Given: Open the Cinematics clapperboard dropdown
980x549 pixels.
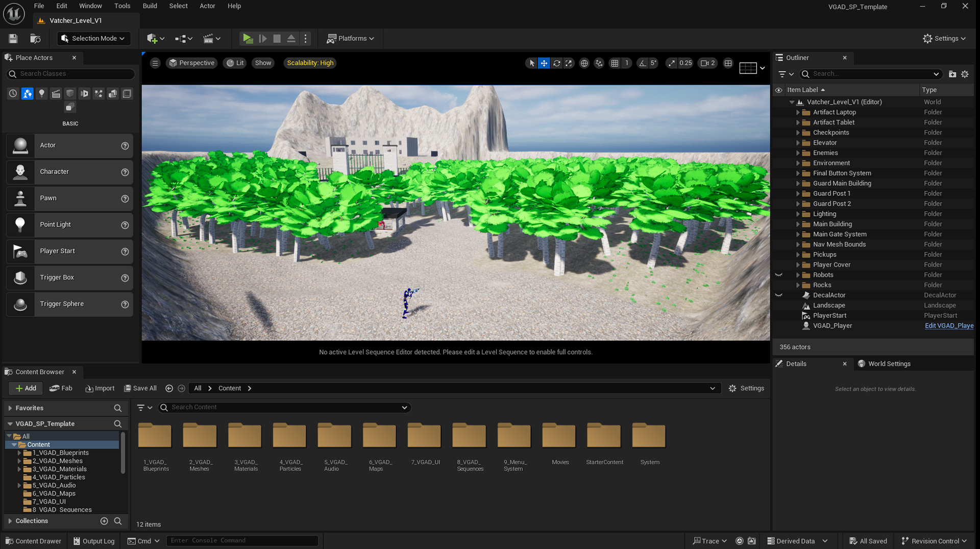Looking at the screenshot, I should pos(212,38).
